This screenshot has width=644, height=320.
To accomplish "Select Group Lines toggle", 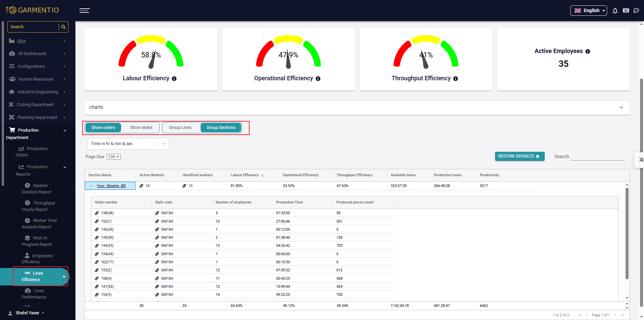I will (x=180, y=128).
